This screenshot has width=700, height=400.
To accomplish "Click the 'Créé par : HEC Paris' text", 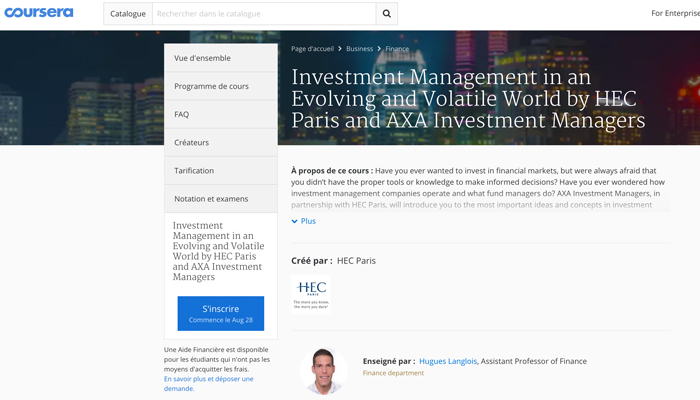I will [333, 261].
